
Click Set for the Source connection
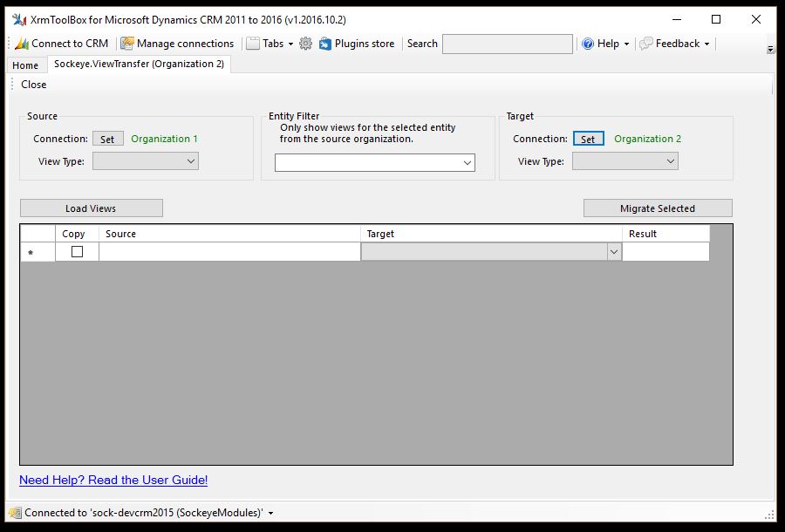click(107, 140)
